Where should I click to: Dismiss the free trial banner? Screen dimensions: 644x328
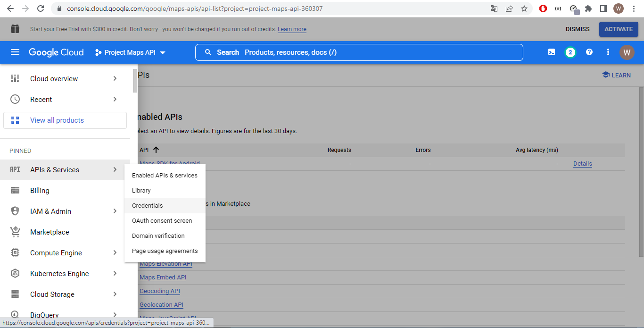point(578,29)
